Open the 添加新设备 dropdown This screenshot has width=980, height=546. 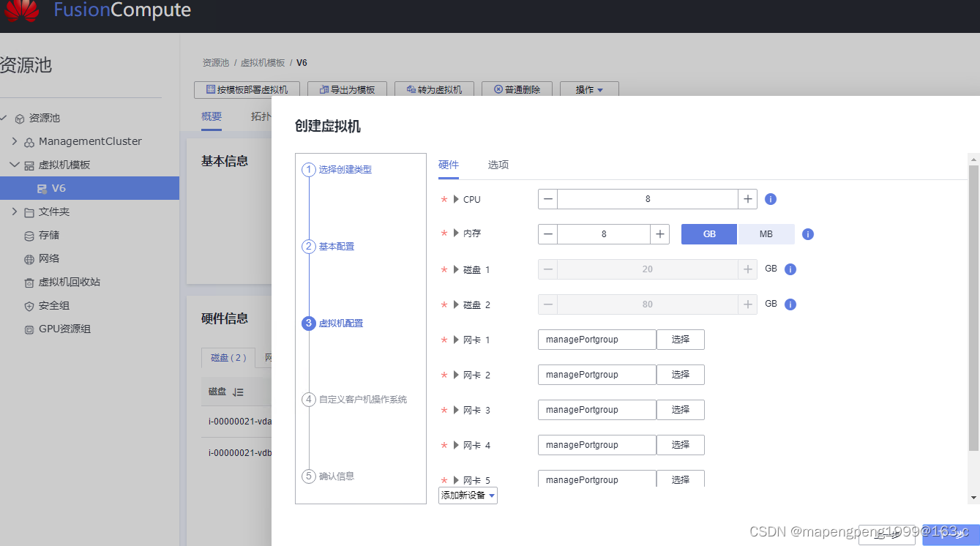pyautogui.click(x=468, y=495)
